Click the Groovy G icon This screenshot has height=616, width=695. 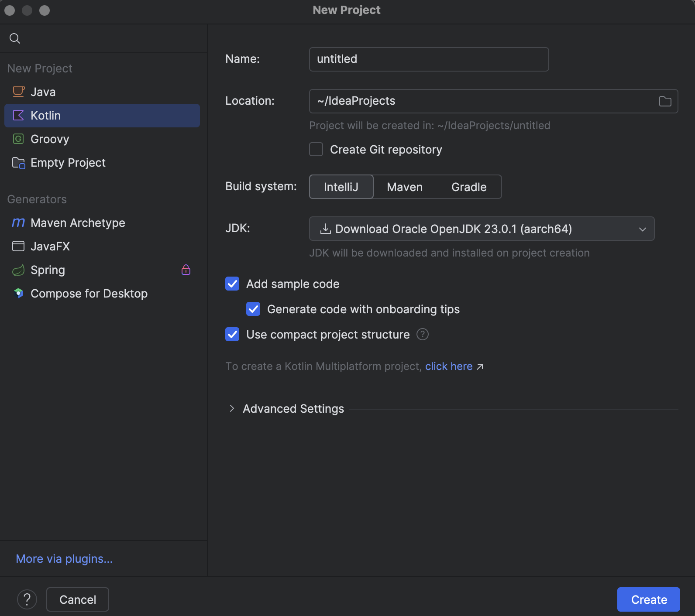[x=18, y=139]
